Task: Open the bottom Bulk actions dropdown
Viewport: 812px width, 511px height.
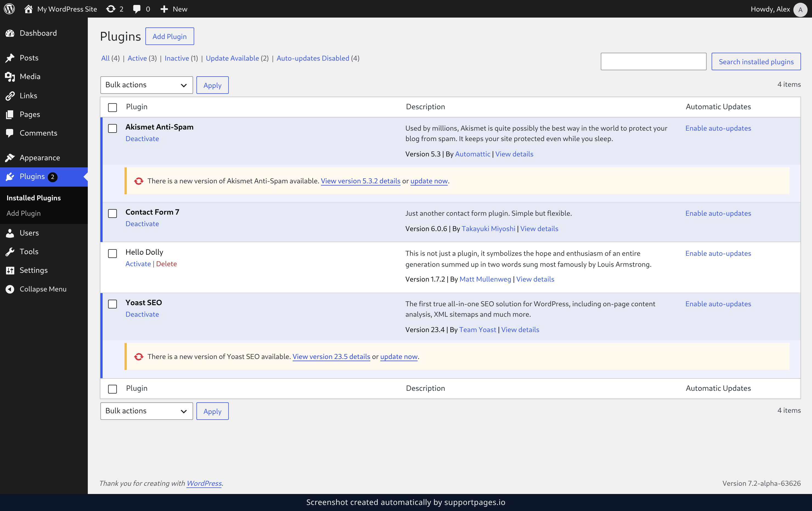Action: tap(146, 411)
